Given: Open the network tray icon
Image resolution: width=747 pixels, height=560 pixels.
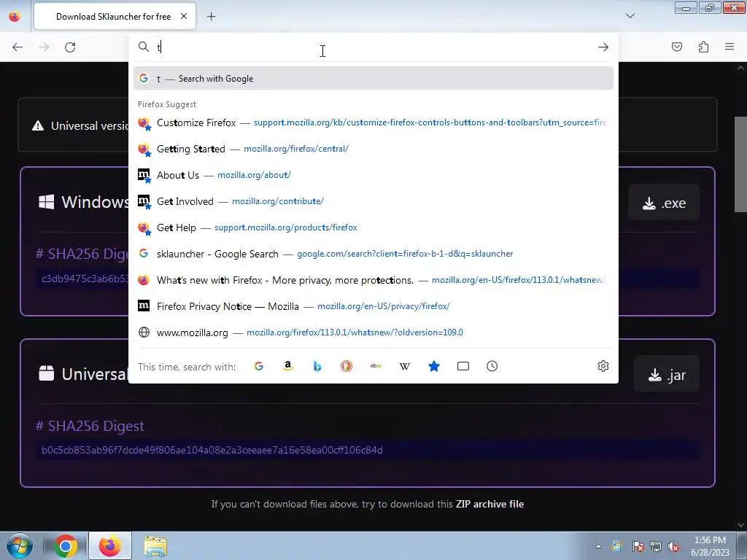Looking at the screenshot, I should tap(656, 547).
